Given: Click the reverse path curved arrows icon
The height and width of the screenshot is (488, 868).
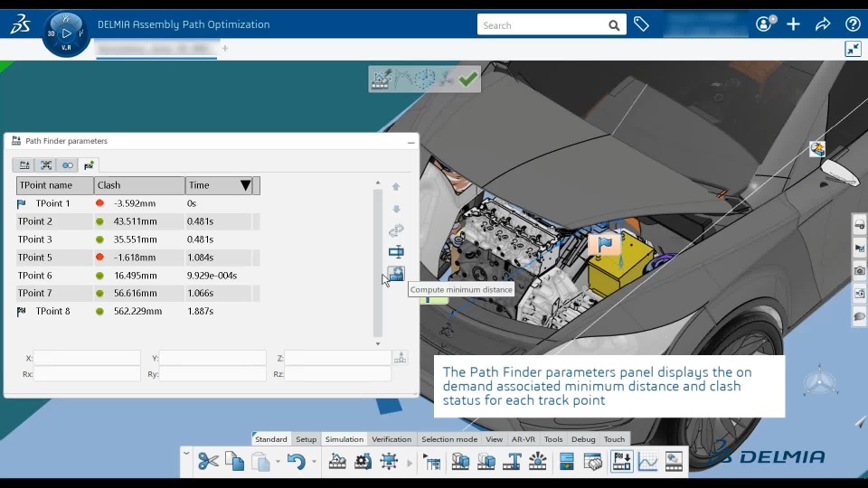Looking at the screenshot, I should [x=396, y=230].
